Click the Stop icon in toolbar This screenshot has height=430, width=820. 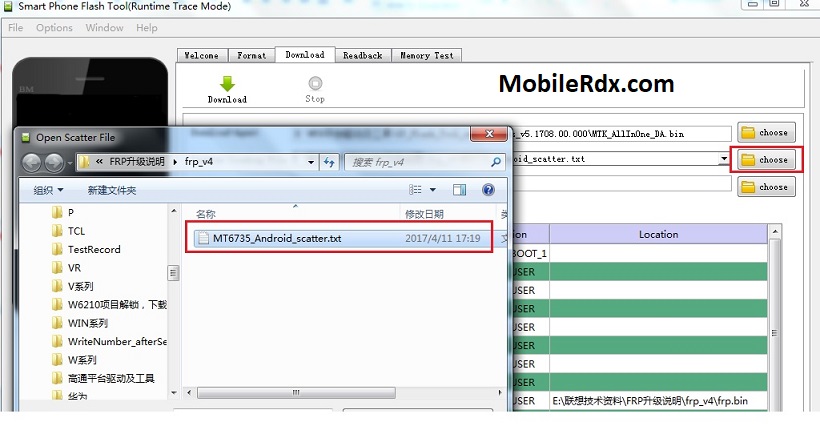(x=315, y=83)
